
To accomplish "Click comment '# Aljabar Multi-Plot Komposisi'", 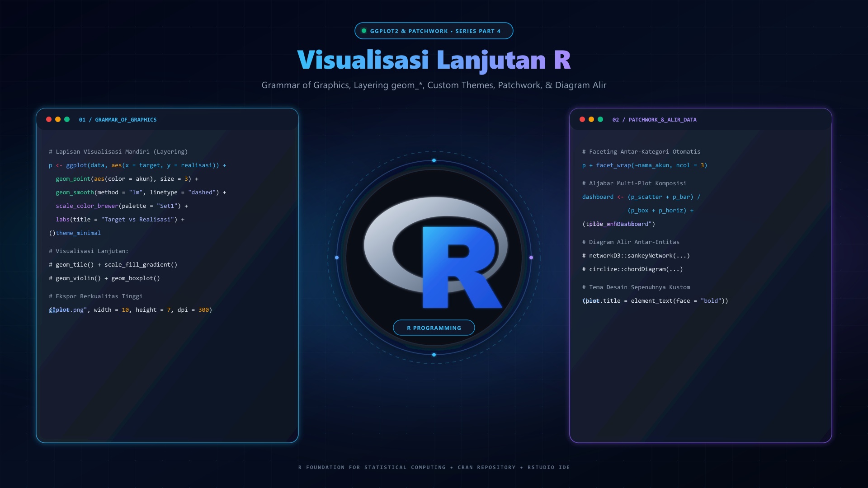I will pos(634,183).
